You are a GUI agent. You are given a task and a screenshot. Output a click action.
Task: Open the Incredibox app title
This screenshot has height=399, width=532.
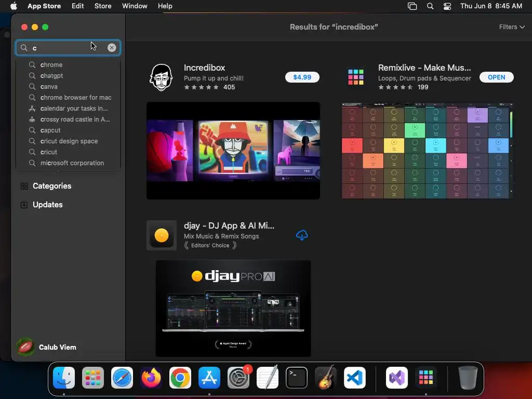pyautogui.click(x=204, y=68)
